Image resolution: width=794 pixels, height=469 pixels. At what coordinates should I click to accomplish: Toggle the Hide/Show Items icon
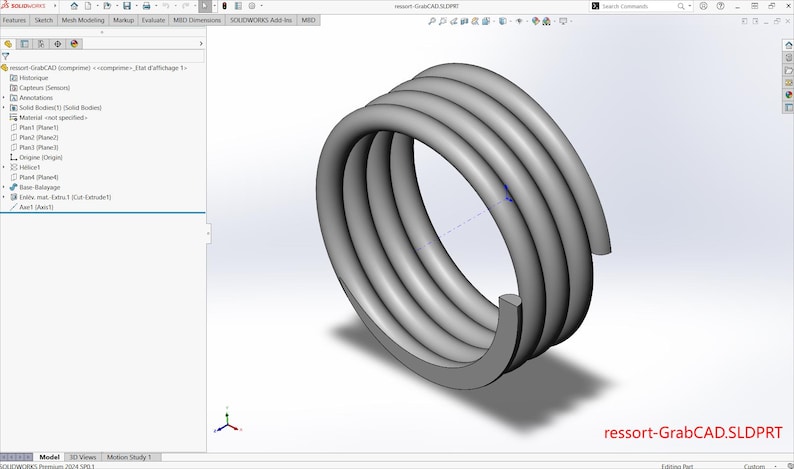click(x=519, y=21)
